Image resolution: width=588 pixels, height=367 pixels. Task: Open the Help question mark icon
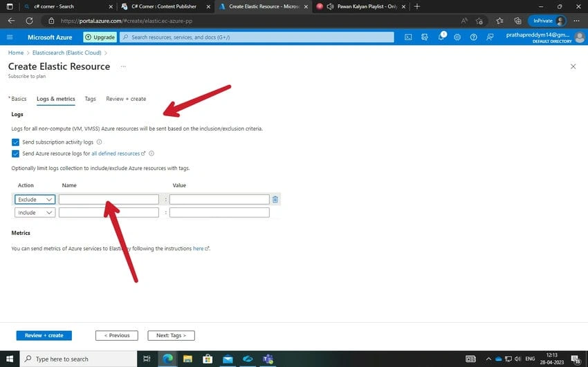click(x=474, y=37)
